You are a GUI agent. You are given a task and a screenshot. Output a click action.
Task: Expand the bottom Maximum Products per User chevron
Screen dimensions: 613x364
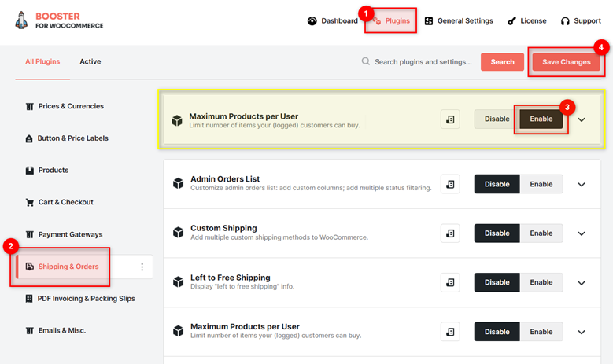582,332
